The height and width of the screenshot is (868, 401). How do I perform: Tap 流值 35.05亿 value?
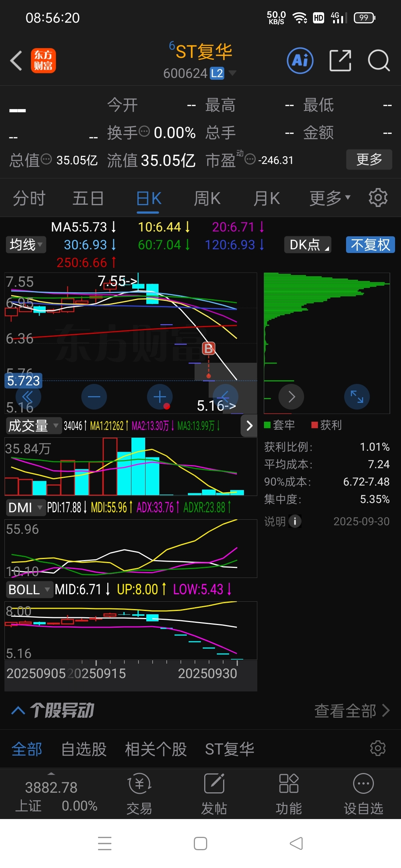(x=168, y=160)
